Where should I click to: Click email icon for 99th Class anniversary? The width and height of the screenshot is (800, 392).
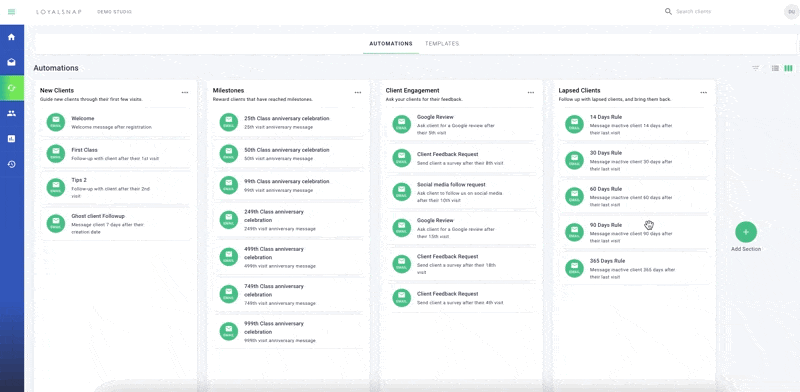coord(229,185)
